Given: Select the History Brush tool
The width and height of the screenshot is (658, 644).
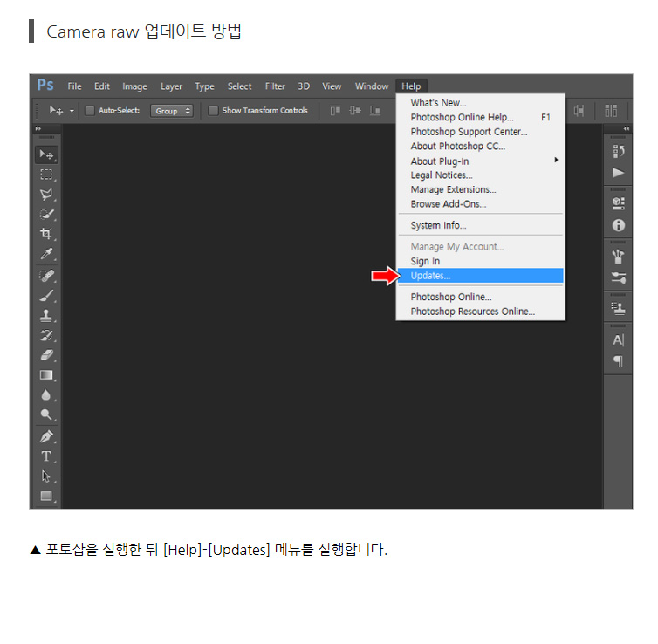Looking at the screenshot, I should pos(46,336).
